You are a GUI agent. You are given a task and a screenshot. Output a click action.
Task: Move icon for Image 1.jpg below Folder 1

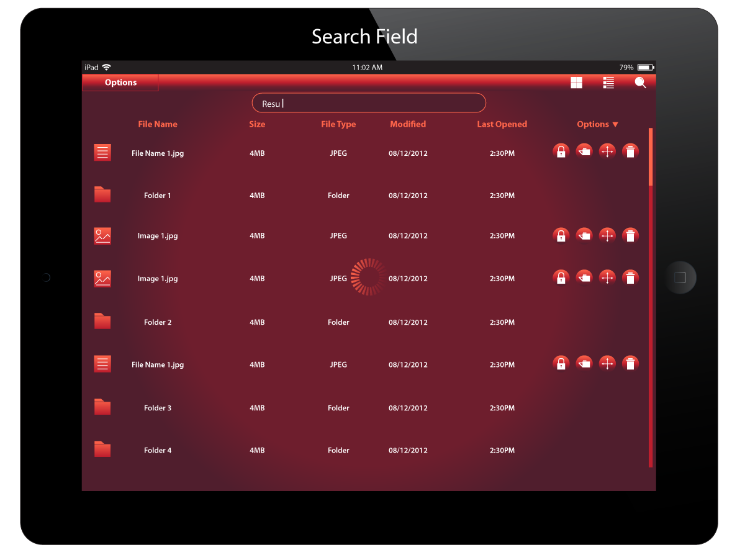point(607,235)
